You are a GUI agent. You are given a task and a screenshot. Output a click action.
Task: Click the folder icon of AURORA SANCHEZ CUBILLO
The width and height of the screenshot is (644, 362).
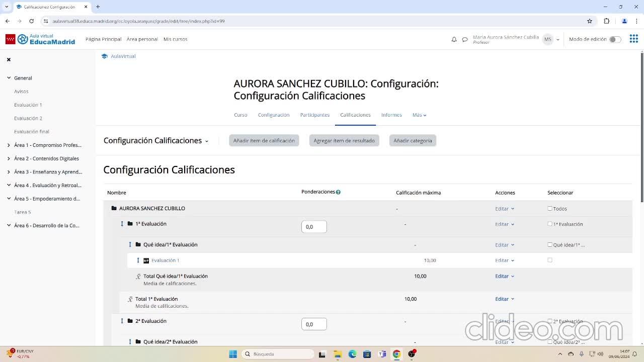[114, 208]
